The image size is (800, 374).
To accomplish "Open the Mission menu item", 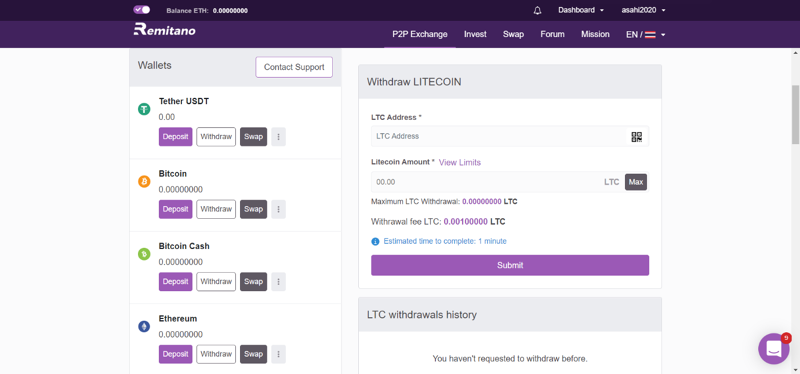I will (x=595, y=34).
